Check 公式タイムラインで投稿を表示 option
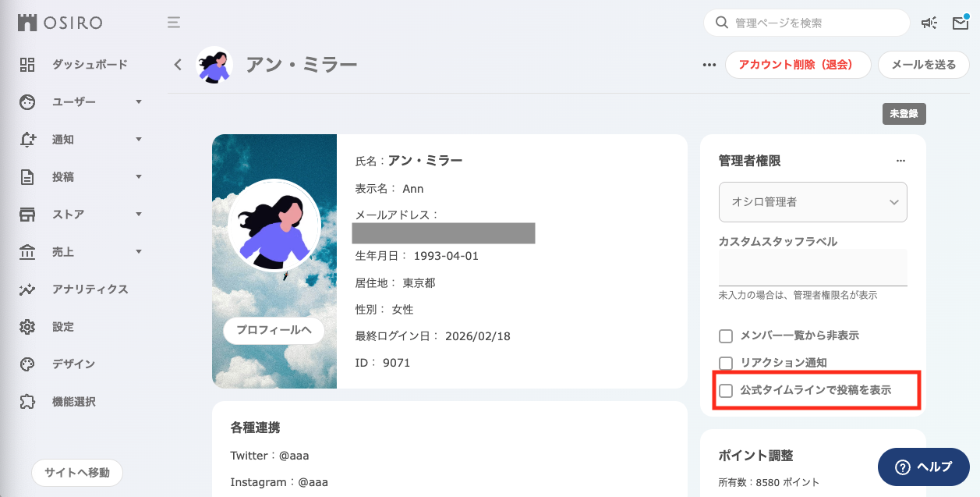980x497 pixels. tap(726, 391)
